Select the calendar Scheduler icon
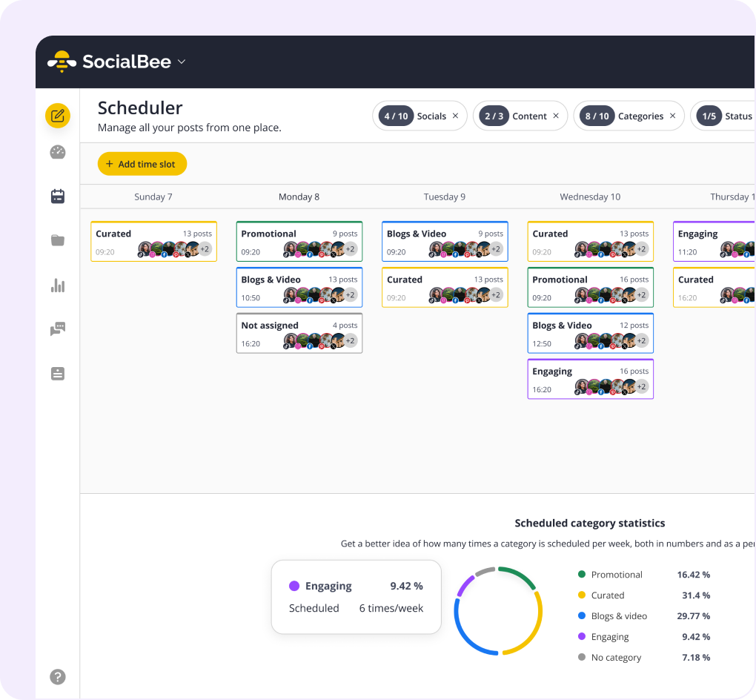 (x=57, y=196)
